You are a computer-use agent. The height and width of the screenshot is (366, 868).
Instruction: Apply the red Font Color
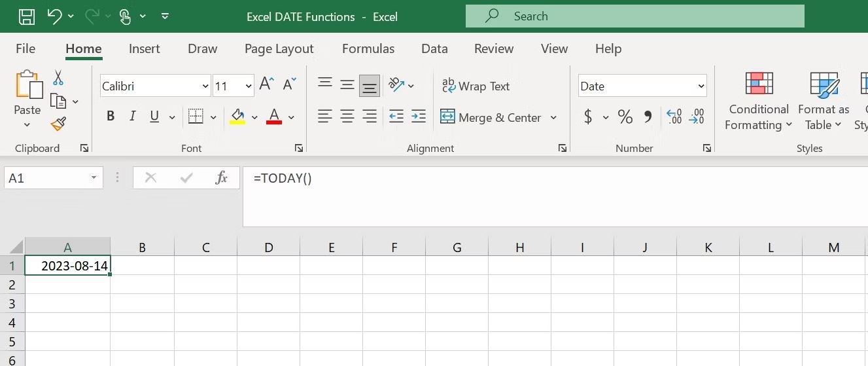click(274, 117)
